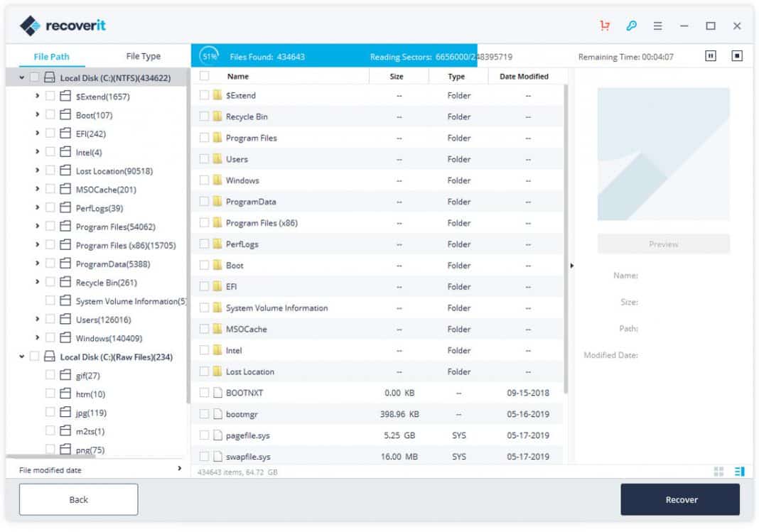Click the BOOTNXT file icon
Viewport: 759px width, 532px height.
[x=218, y=392]
